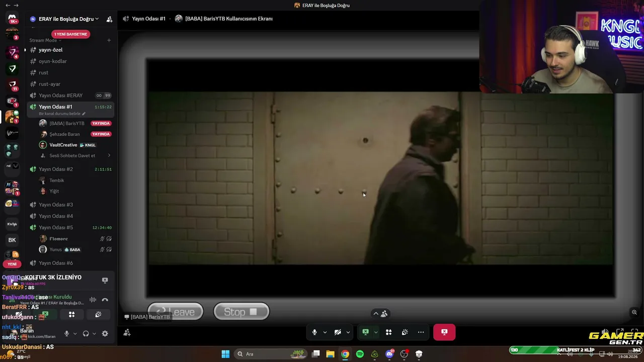
Task: Open the soundboard icon in call controls
Action: click(405, 332)
